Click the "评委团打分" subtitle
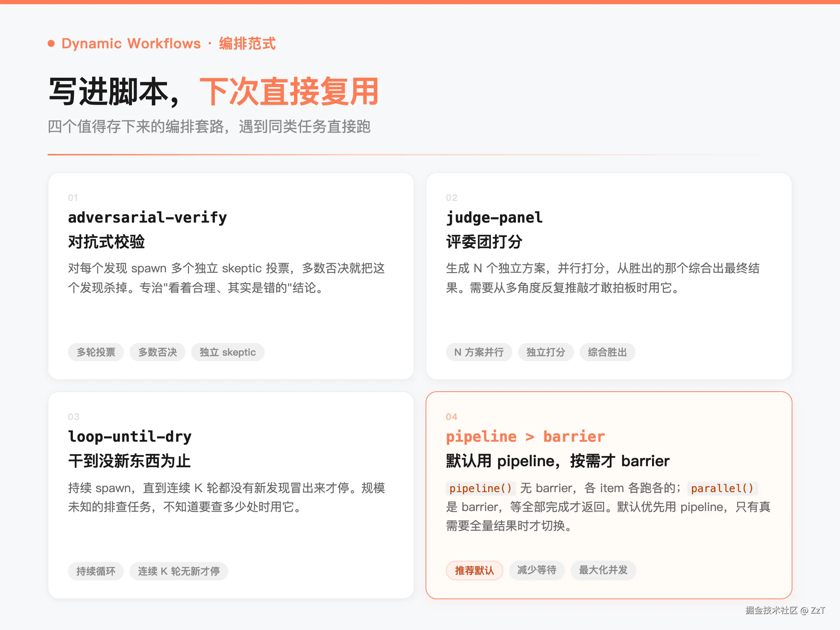 click(x=484, y=242)
